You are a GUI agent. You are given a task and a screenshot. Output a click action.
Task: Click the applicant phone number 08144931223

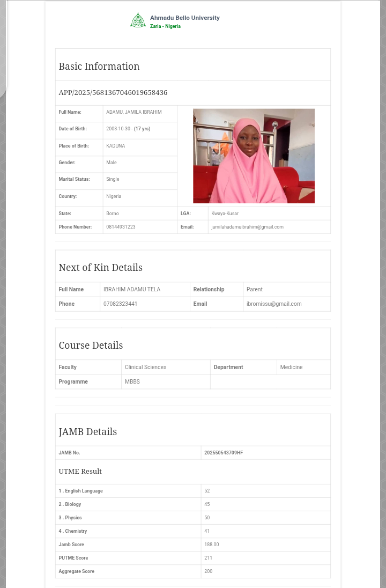pos(121,227)
